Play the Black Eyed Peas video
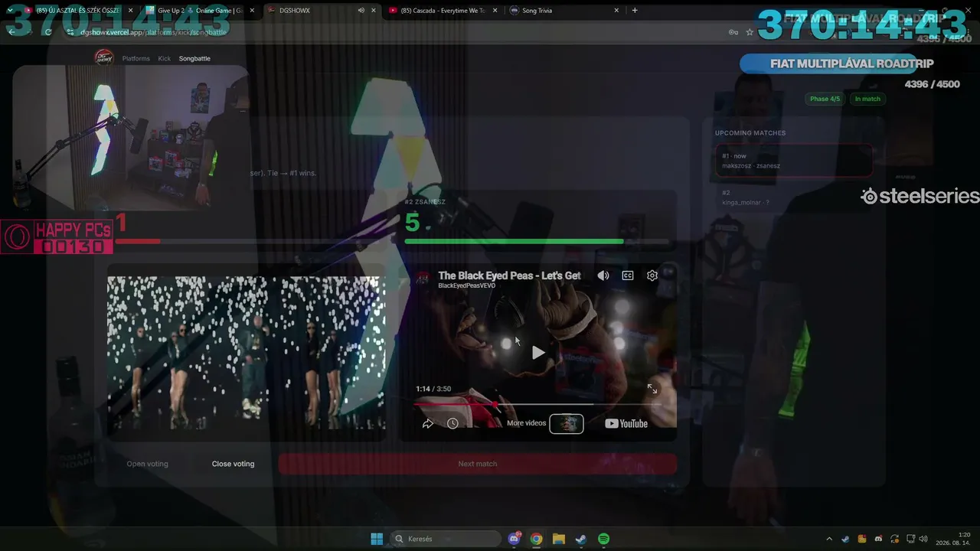The height and width of the screenshot is (551, 980). (x=538, y=353)
